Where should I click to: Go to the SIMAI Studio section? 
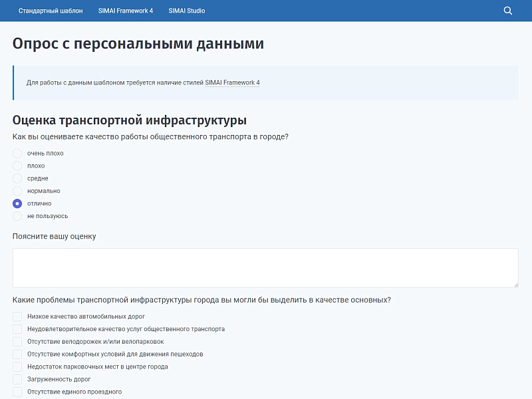[187, 10]
